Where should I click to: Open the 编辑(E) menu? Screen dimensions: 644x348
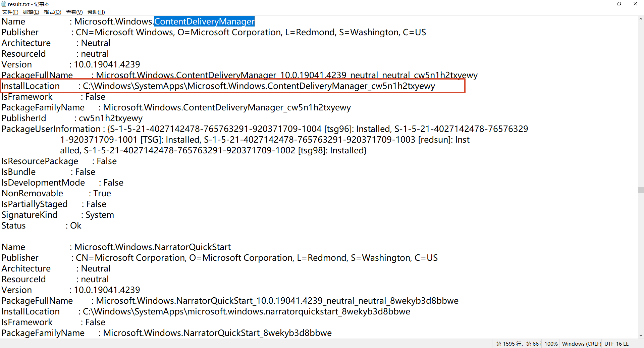pyautogui.click(x=31, y=12)
